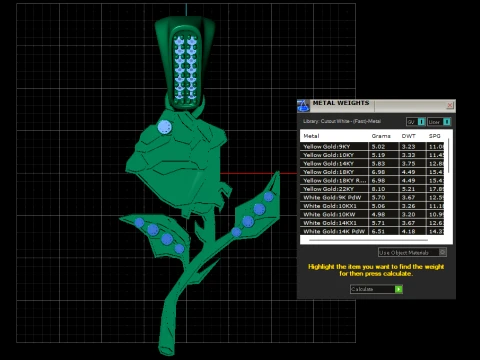Select the White Gold:14KX1 row
Image resolution: width=480 pixels, height=360 pixels.
tap(372, 223)
